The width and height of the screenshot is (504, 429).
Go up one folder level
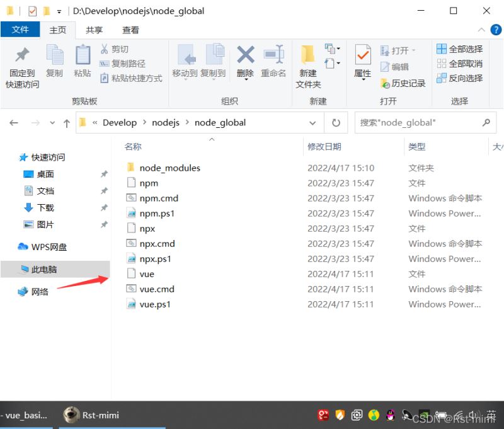[66, 123]
